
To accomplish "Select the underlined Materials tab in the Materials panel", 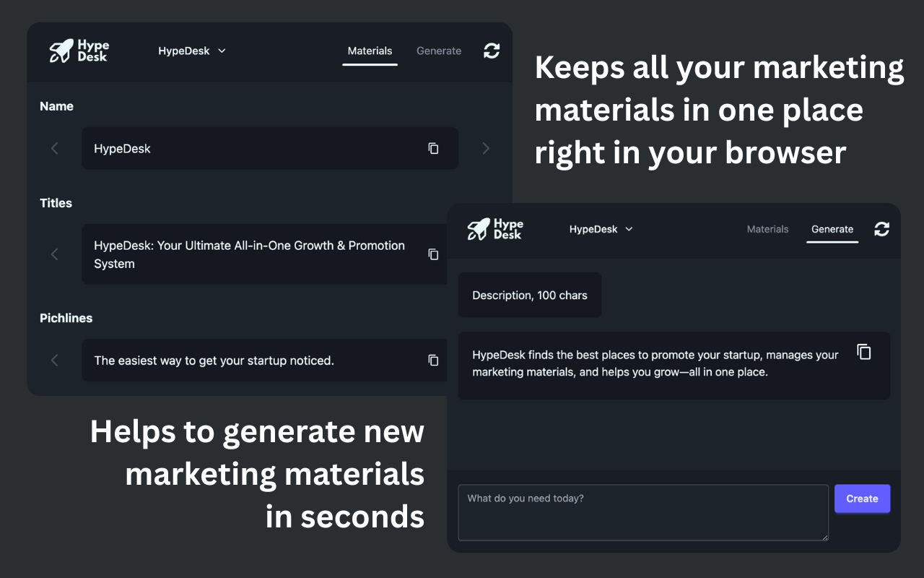I will pos(370,51).
